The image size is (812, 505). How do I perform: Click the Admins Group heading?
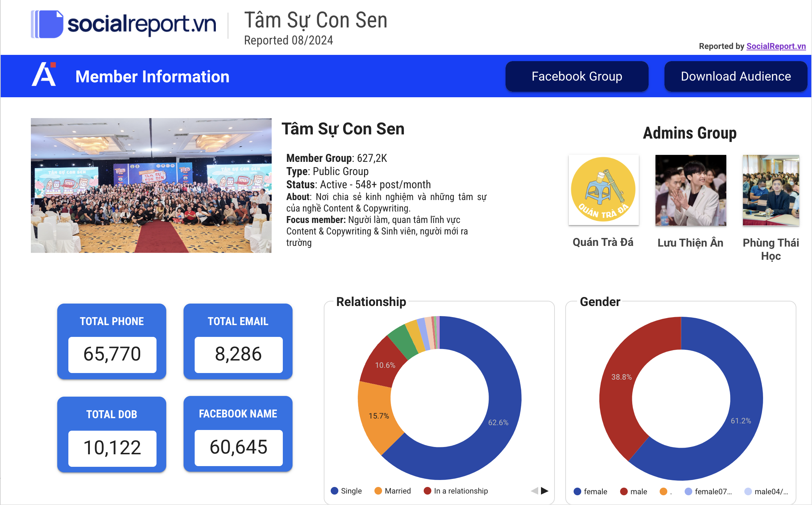(690, 133)
